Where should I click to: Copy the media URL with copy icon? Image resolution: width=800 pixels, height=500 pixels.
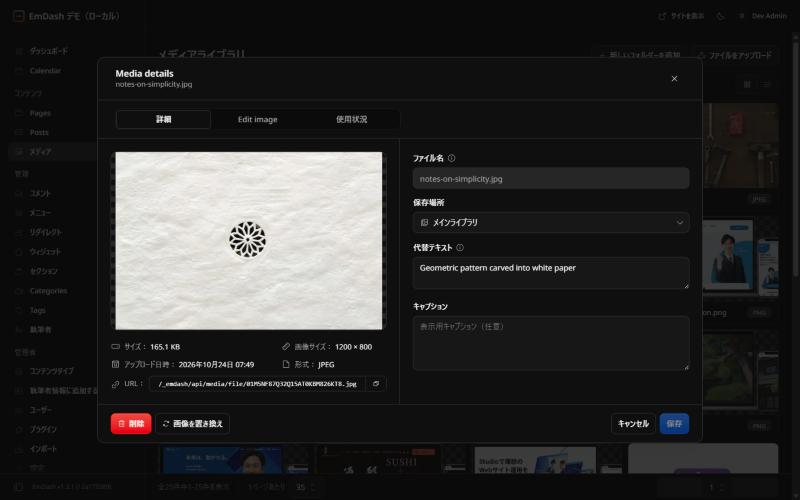pyautogui.click(x=376, y=384)
